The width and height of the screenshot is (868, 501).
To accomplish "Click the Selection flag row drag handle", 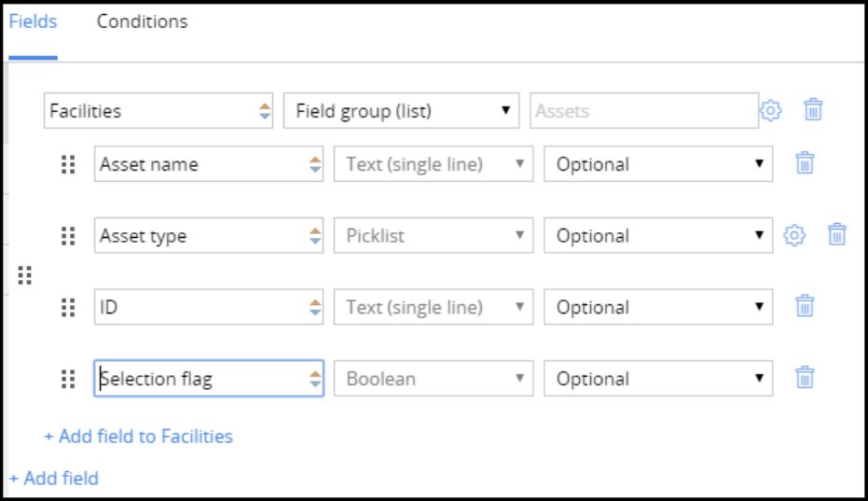I will coord(68,379).
